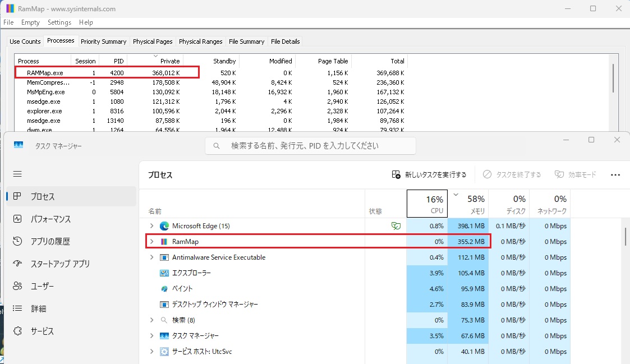Open the パフォーマンス page in sidebar
Image resolution: width=630 pixels, height=364 pixels.
point(71,219)
